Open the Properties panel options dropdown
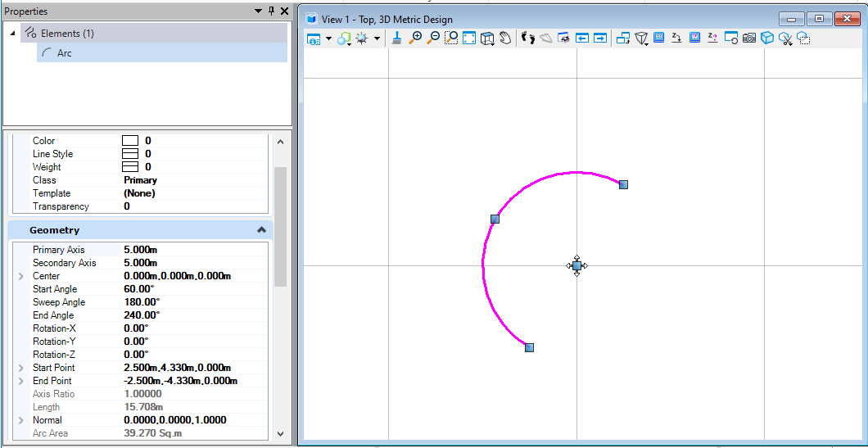 (x=258, y=11)
